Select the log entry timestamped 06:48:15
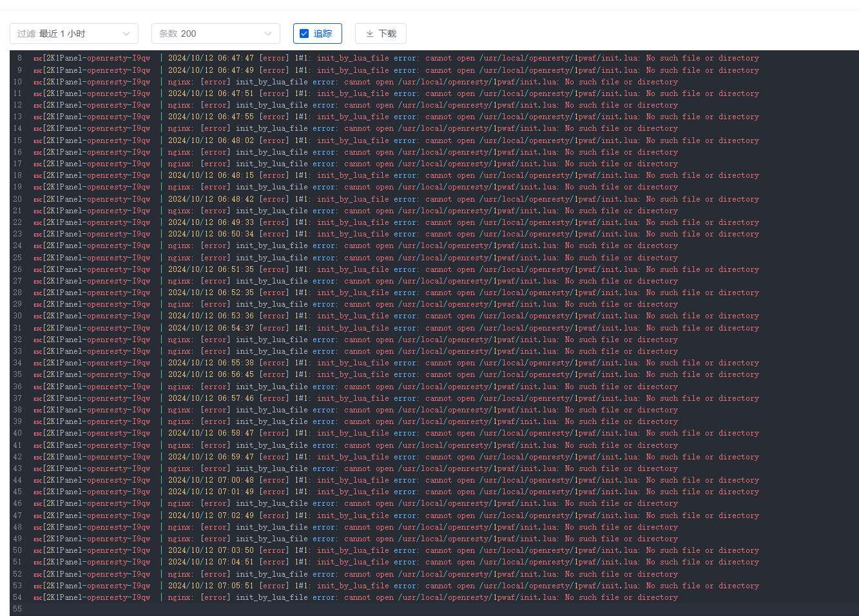Image resolution: width=859 pixels, height=616 pixels. coord(396,175)
